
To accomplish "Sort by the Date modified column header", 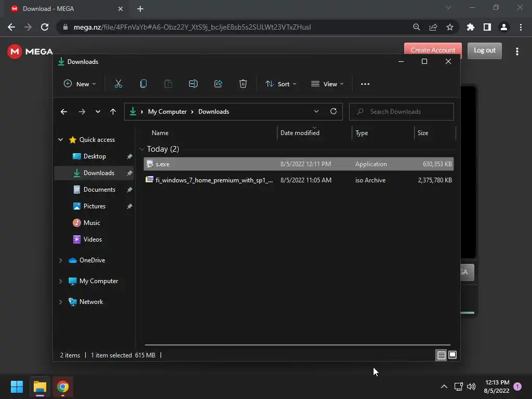I will point(300,133).
